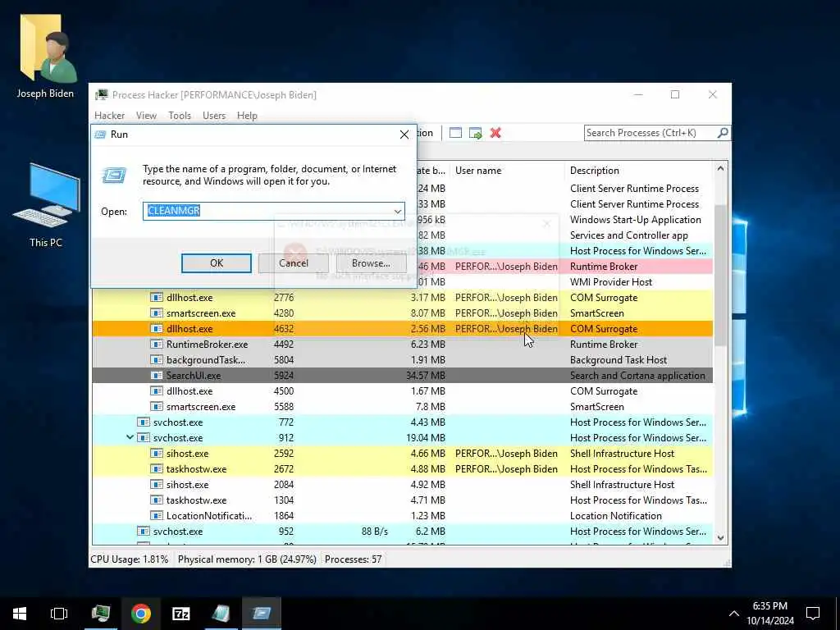
Task: Click the 88 B/s I/O rate value
Action: [x=374, y=532]
